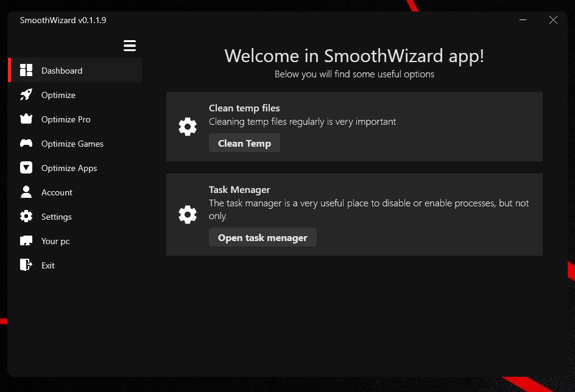
Task: Click gear icon in Task Menager card
Action: 188,215
